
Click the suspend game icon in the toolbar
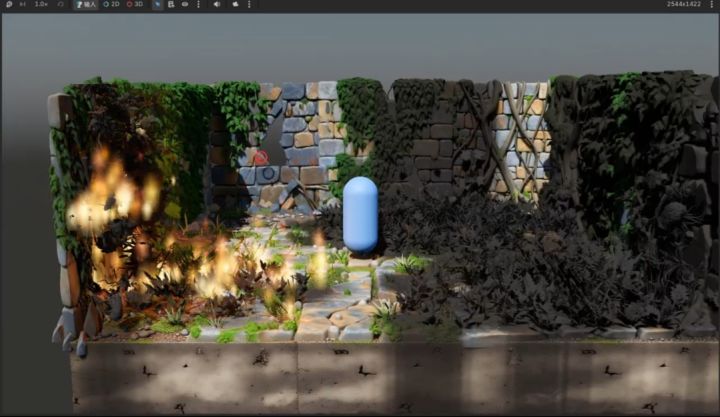[x=9, y=4]
